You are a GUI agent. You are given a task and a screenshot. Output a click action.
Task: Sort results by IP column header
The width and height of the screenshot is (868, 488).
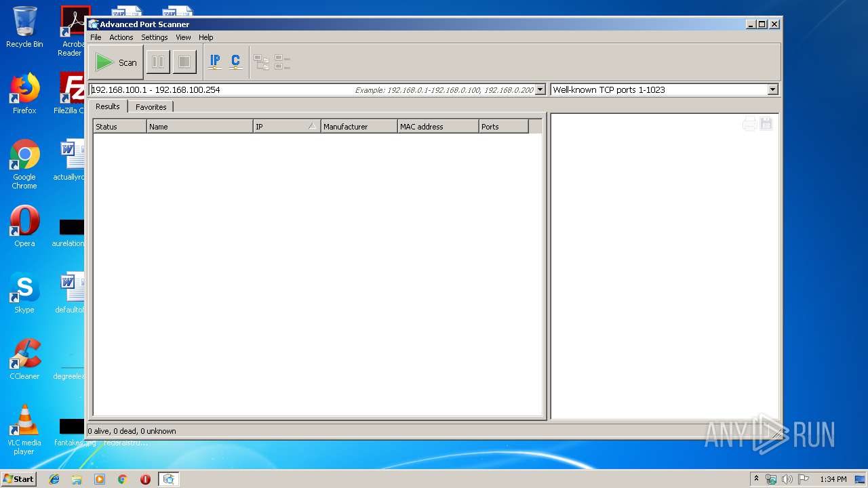[x=287, y=127]
